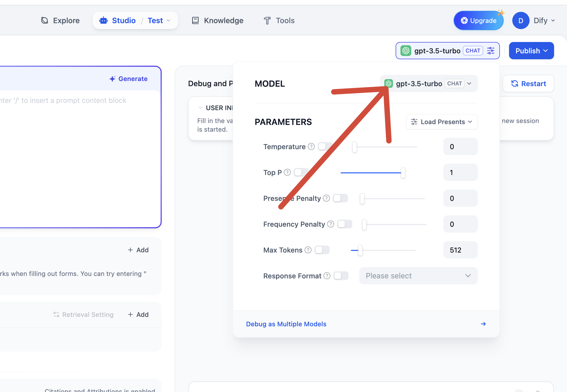This screenshot has height=392, width=567.
Task: Open the Load Presents dropdown
Action: pyautogui.click(x=442, y=122)
